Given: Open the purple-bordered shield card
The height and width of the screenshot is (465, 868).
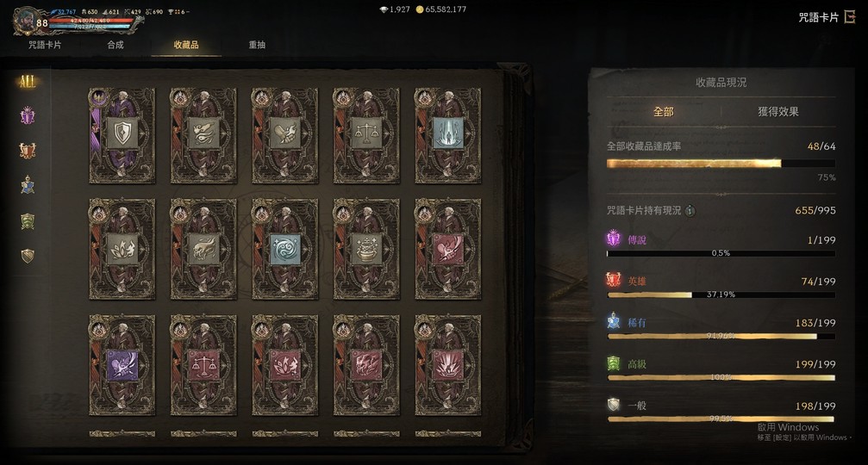Looking at the screenshot, I should coord(122,135).
